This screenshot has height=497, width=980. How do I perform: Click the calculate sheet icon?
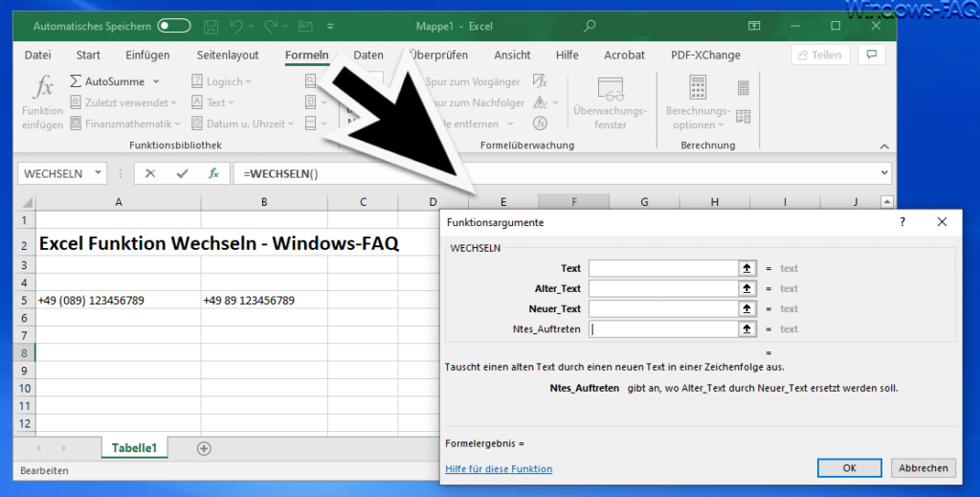pyautogui.click(x=743, y=116)
